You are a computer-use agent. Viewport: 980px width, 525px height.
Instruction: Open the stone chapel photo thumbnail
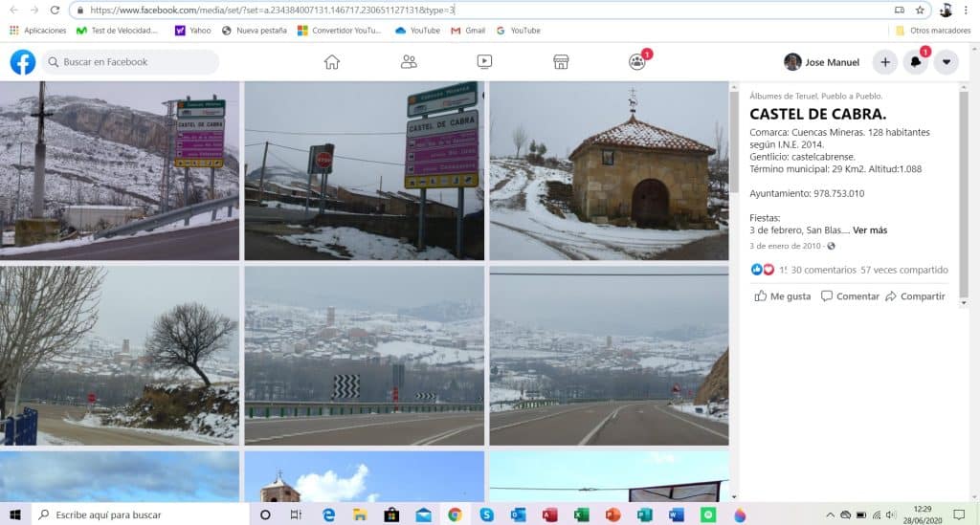pos(609,170)
